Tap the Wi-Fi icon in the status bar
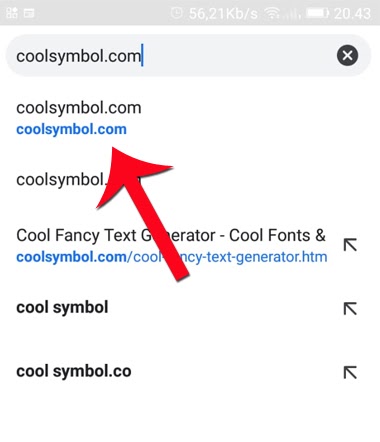The image size is (380, 442). (272, 13)
